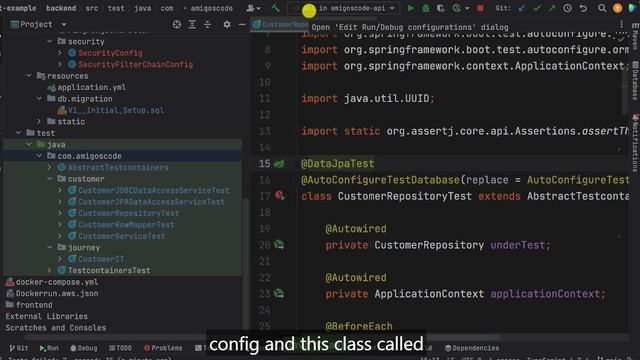Select External Libraries node
The height and width of the screenshot is (360, 640).
pyautogui.click(x=47, y=316)
